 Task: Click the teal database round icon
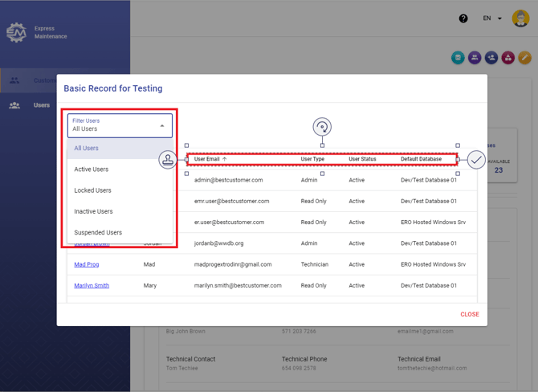click(458, 58)
